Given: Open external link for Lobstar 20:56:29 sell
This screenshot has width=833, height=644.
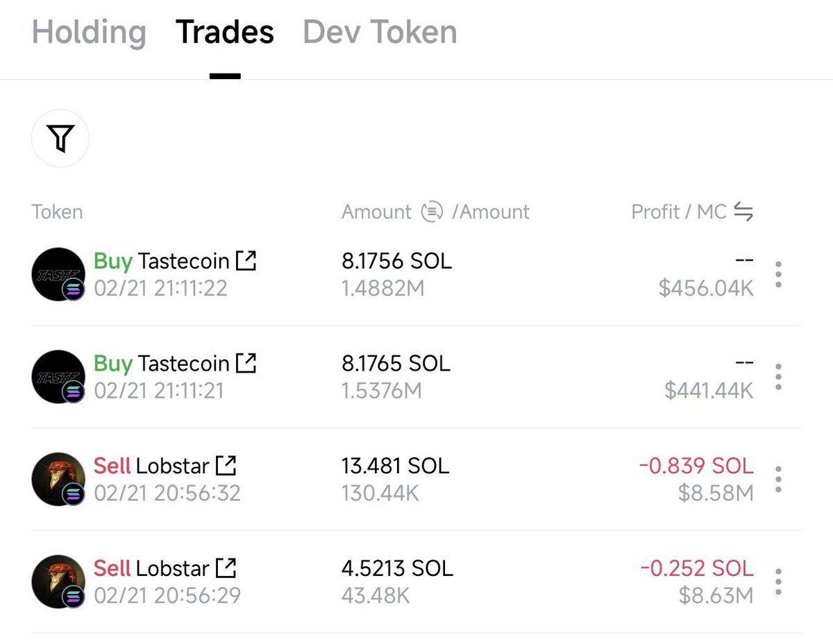Looking at the screenshot, I should point(226,568).
